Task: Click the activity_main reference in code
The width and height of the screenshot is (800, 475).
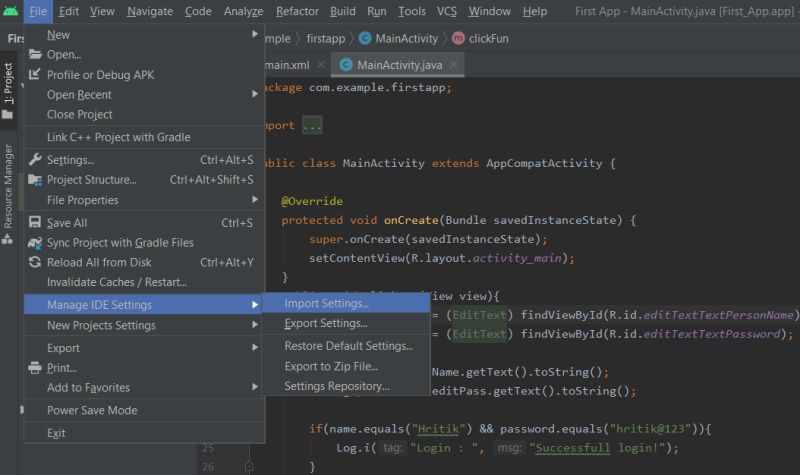Action: coord(517,258)
